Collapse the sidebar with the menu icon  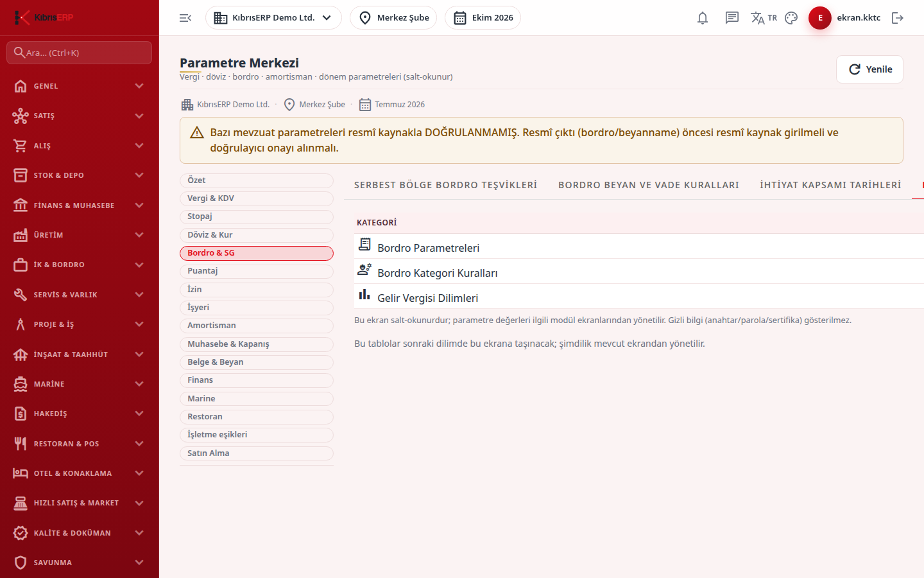(185, 18)
